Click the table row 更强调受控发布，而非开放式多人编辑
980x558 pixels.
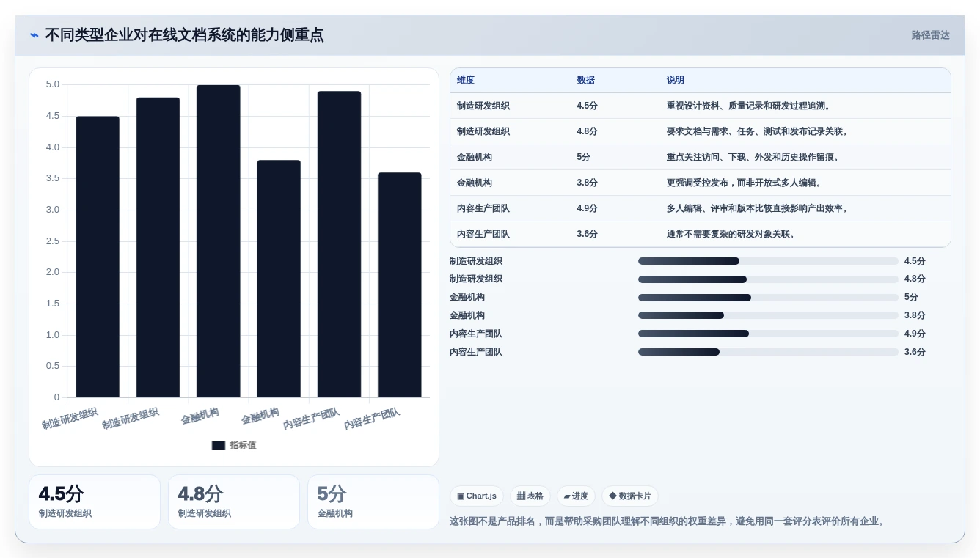(701, 183)
